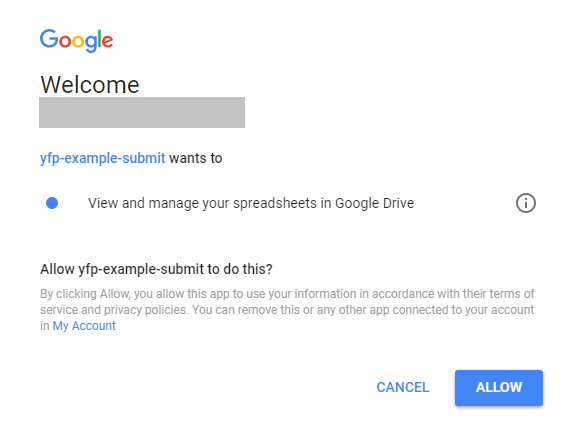Click the Google logo
Image resolution: width=582 pixels, height=437 pixels.
pyautogui.click(x=76, y=40)
